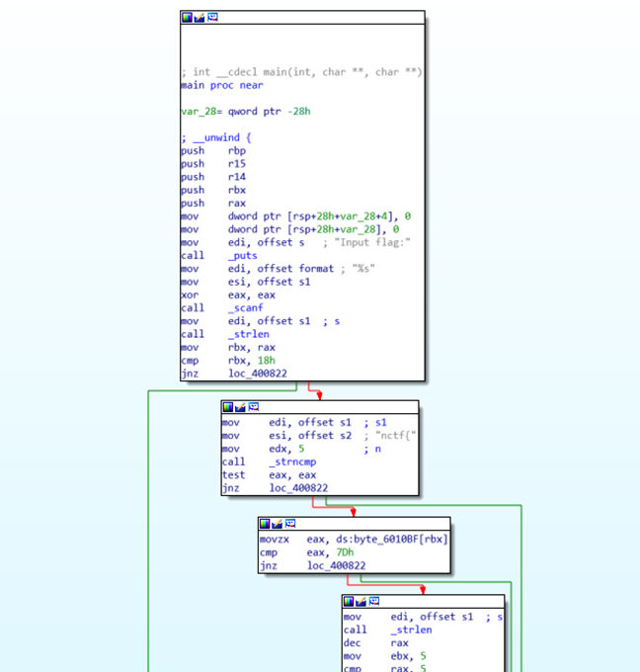
Task: Click 'call _strncmp' instruction
Action: [x=269, y=462]
